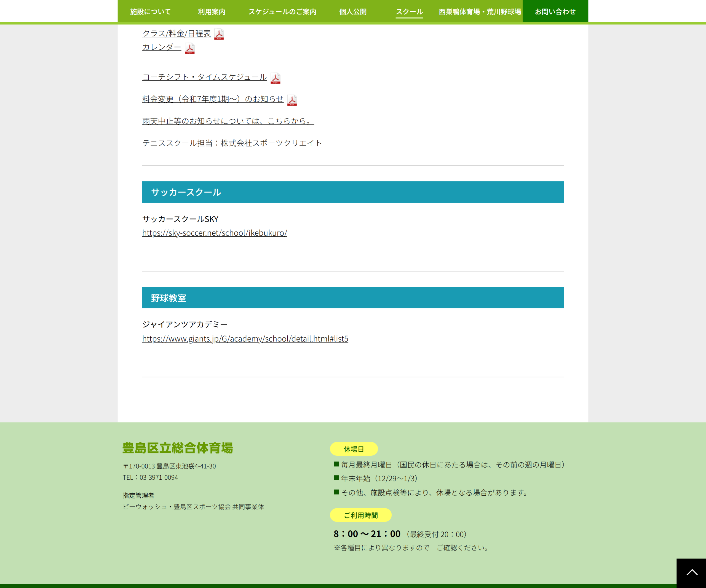The image size is (706, 588).
Task: Visit the giants.jp academy detail URL
Action: [x=245, y=339]
